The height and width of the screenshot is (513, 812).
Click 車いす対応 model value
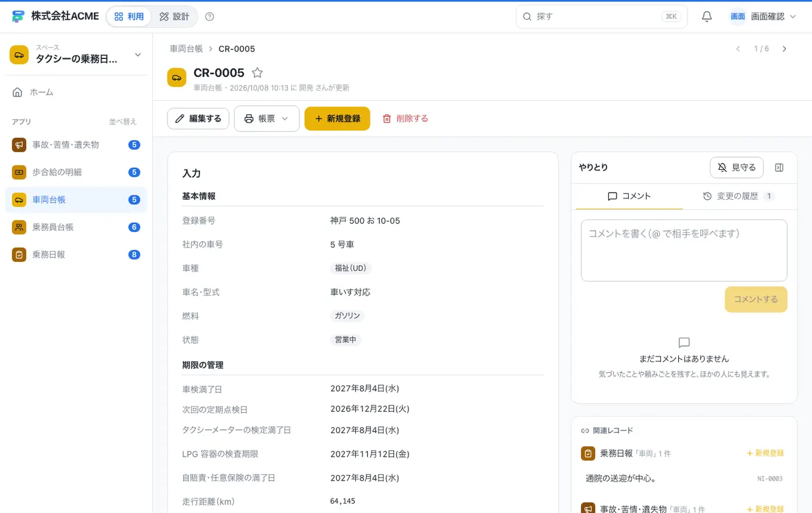[350, 292]
